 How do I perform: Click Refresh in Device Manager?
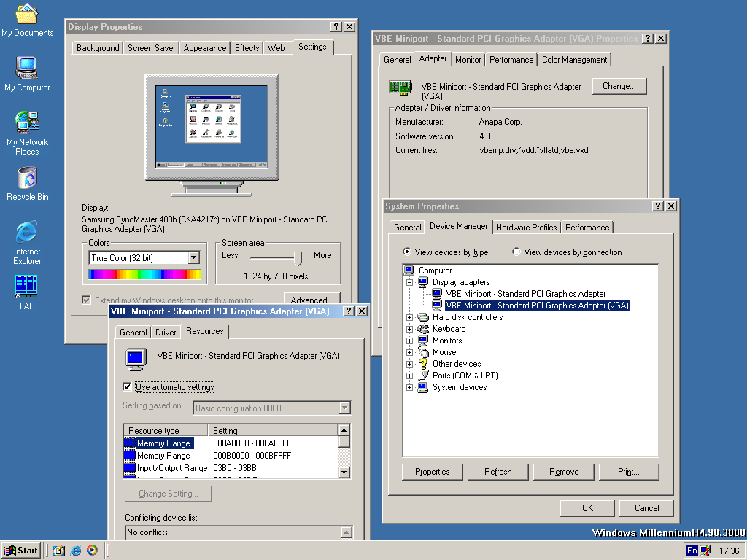(498, 472)
